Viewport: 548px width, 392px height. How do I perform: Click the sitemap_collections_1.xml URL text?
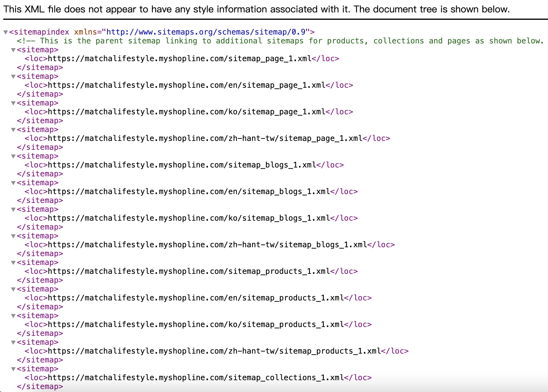coord(196,378)
